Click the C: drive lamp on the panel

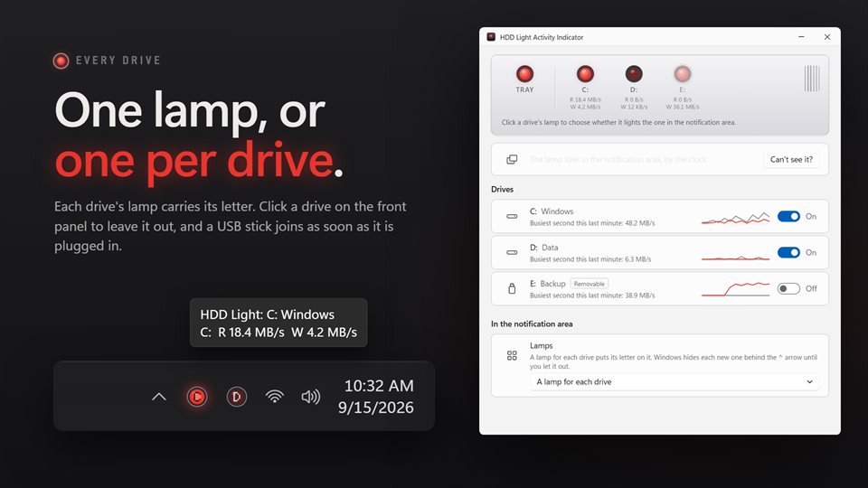[585, 73]
